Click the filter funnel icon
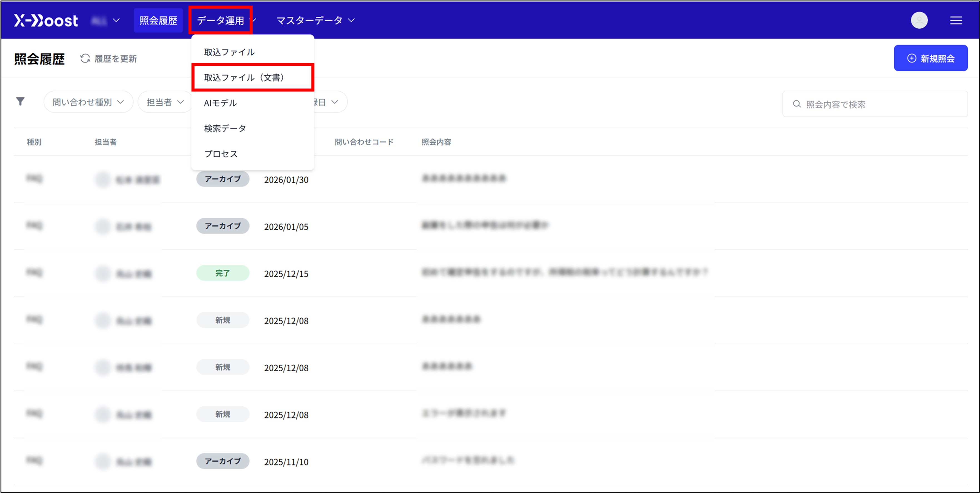This screenshot has width=980, height=493. tap(21, 101)
